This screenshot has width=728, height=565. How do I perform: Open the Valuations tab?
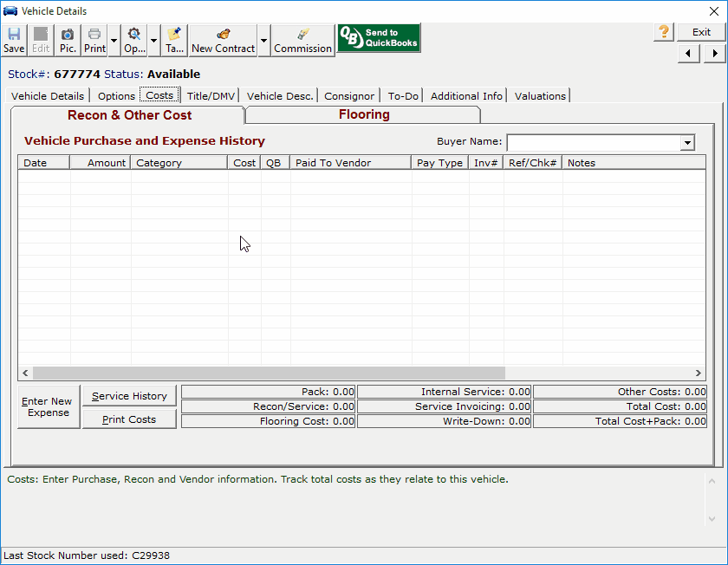540,96
